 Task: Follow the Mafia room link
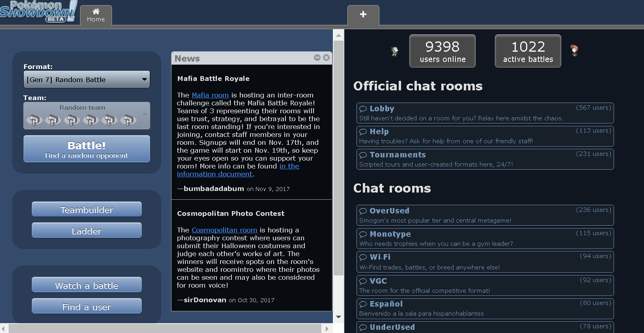pyautogui.click(x=210, y=95)
